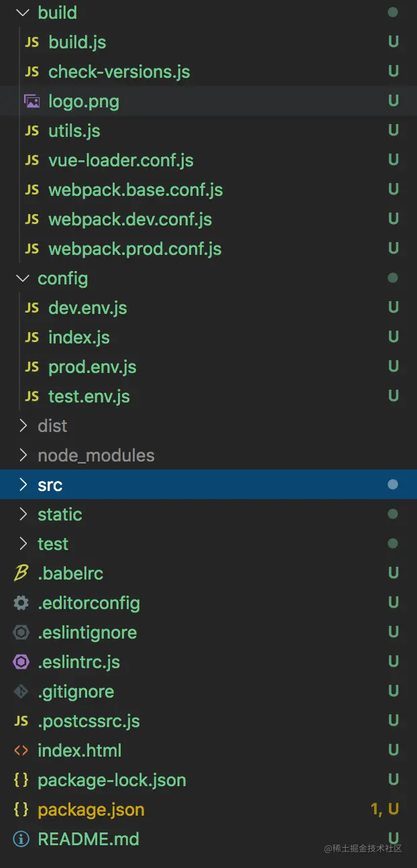Open prod.env.js in the config folder
The height and width of the screenshot is (868, 417).
[x=92, y=367]
